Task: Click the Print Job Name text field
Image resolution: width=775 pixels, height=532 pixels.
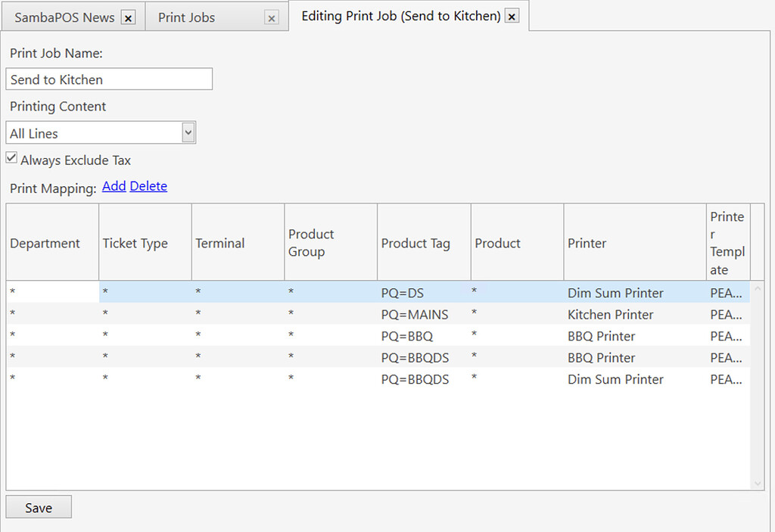Action: (x=109, y=79)
